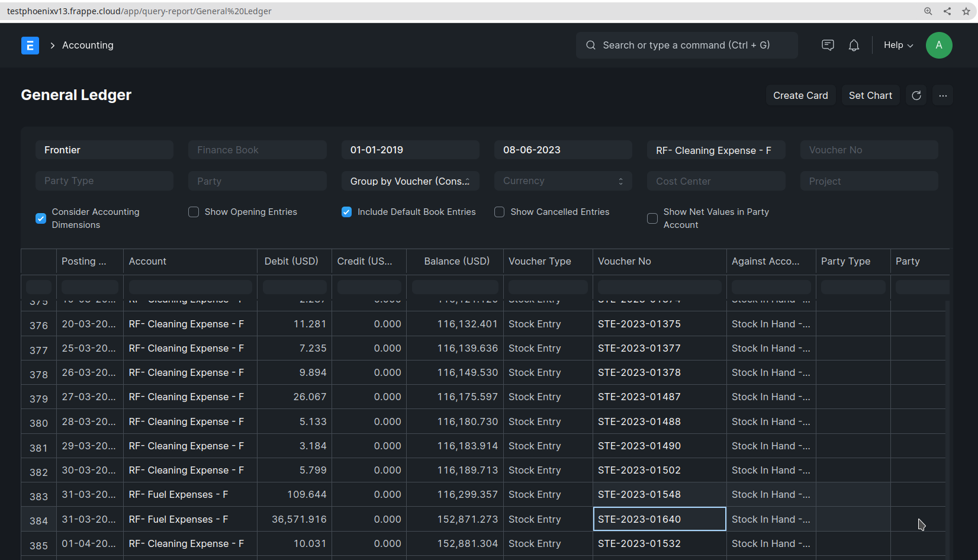Open the report's three-dot menu

[x=942, y=95]
